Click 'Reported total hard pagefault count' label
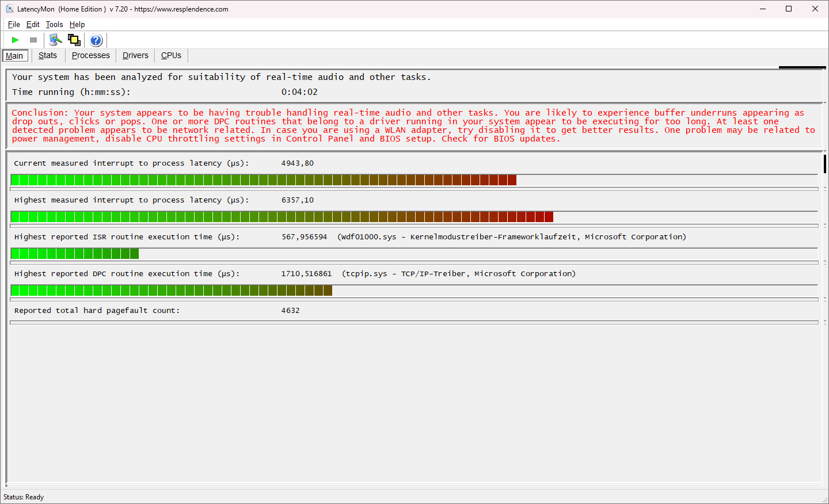This screenshot has width=829, height=504. pos(97,311)
